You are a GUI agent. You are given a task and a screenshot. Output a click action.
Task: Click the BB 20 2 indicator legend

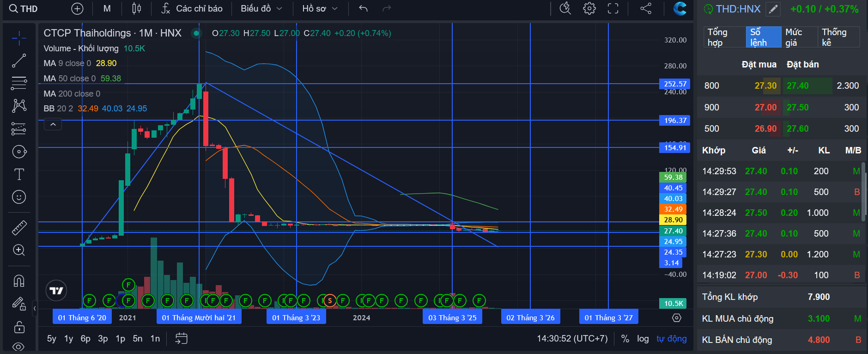tap(95, 109)
